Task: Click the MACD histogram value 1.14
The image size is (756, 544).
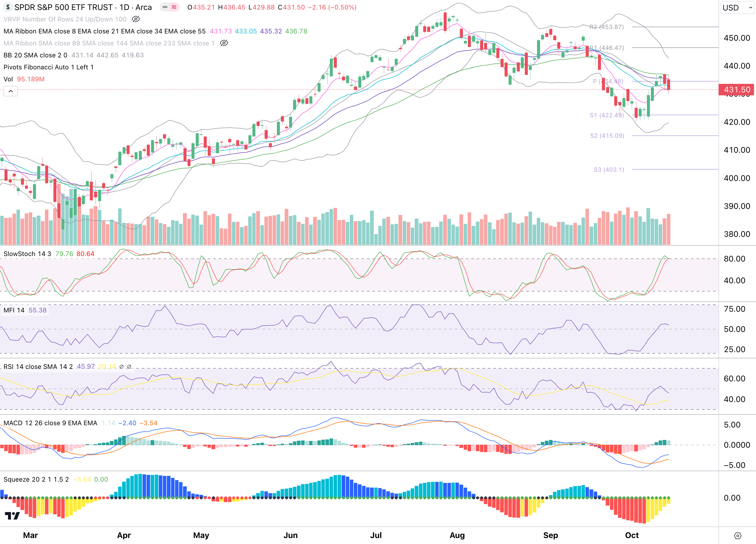Action: (108, 423)
